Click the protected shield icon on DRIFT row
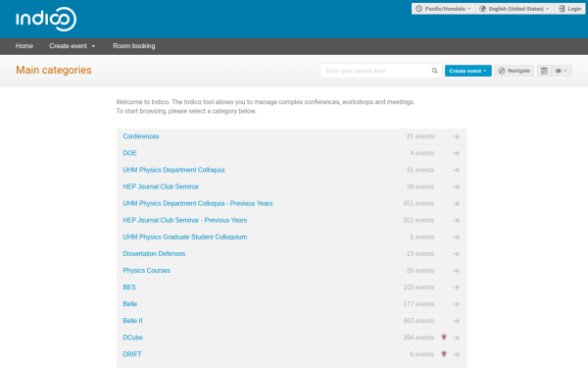This screenshot has height=368, width=588. pos(444,353)
